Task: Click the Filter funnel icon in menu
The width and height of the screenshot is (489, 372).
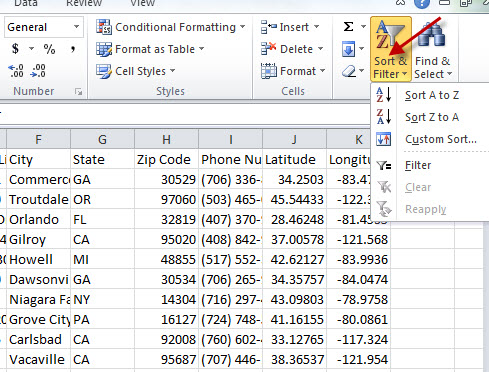Action: pyautogui.click(x=384, y=165)
